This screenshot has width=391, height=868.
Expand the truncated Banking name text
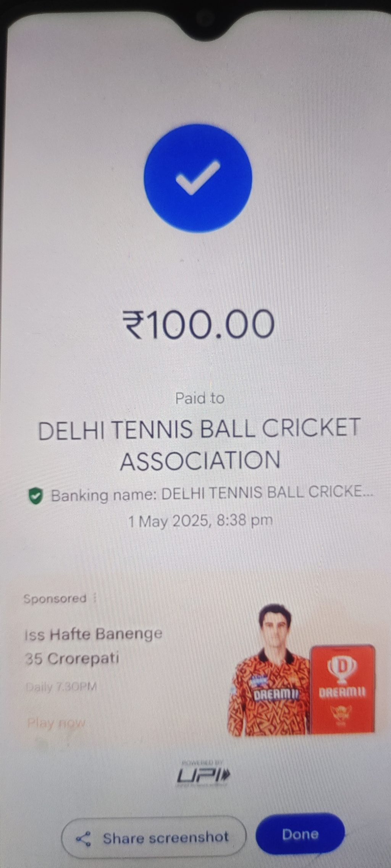pos(212,495)
